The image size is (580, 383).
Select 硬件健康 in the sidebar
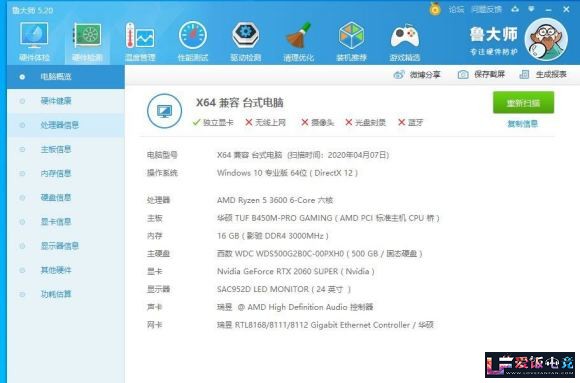coord(66,101)
